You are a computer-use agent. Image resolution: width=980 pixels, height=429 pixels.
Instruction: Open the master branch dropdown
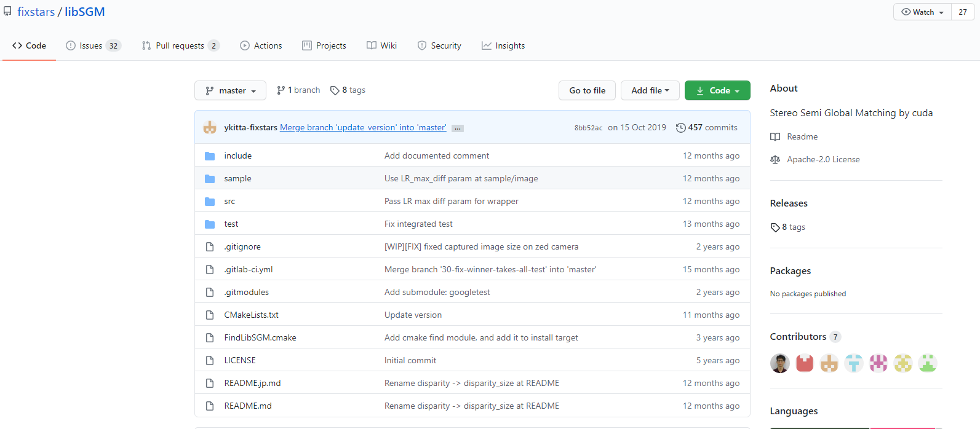[230, 90]
